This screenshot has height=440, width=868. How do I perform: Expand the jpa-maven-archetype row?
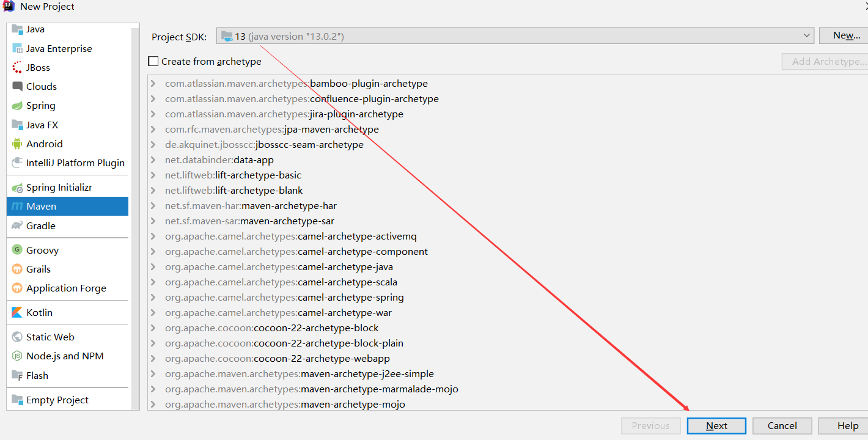pyautogui.click(x=153, y=130)
